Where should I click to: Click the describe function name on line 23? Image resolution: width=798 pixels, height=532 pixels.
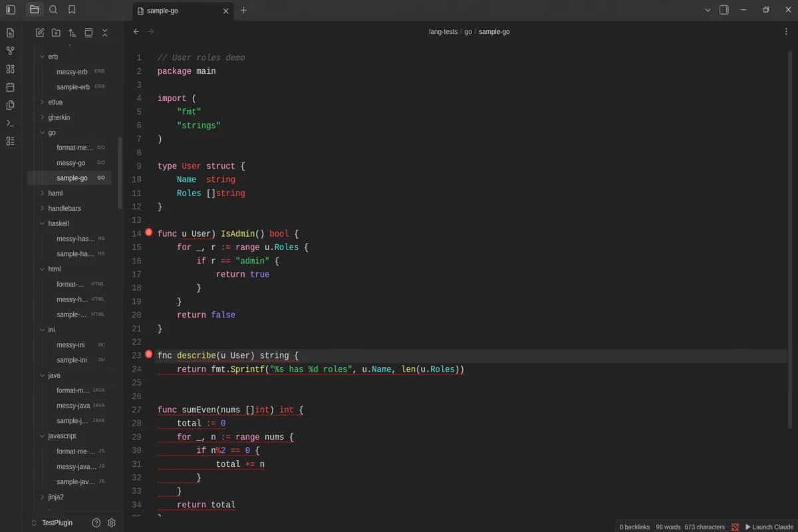pyautogui.click(x=196, y=356)
